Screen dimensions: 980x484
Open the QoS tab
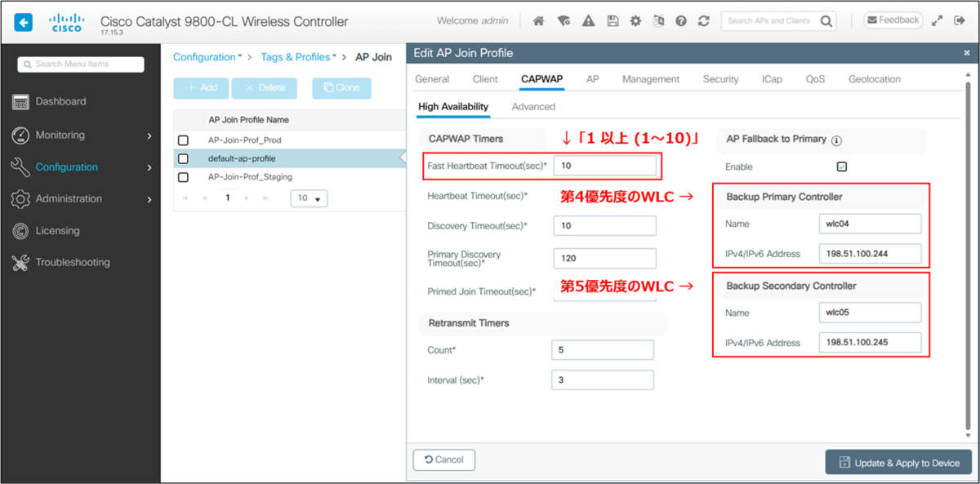click(815, 79)
